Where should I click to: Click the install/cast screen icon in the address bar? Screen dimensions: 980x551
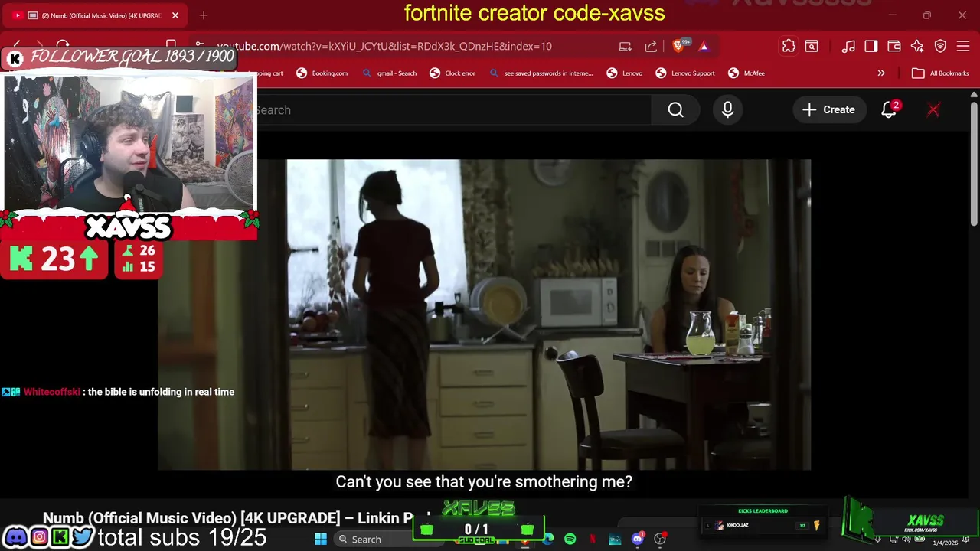pos(626,47)
